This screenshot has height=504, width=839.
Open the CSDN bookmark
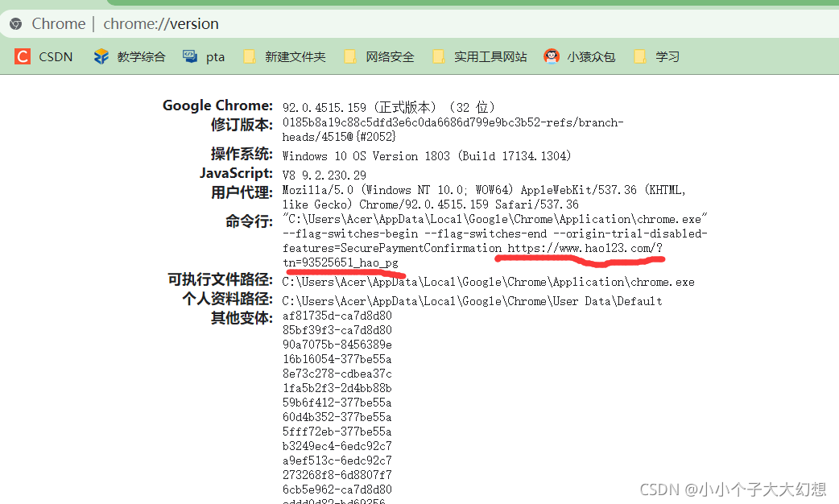coord(43,56)
